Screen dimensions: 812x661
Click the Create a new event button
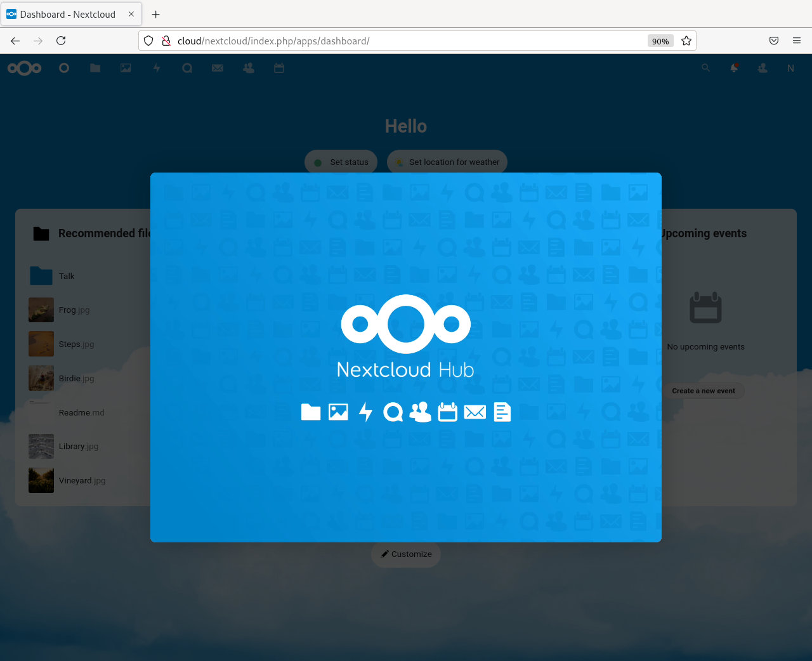coord(704,391)
